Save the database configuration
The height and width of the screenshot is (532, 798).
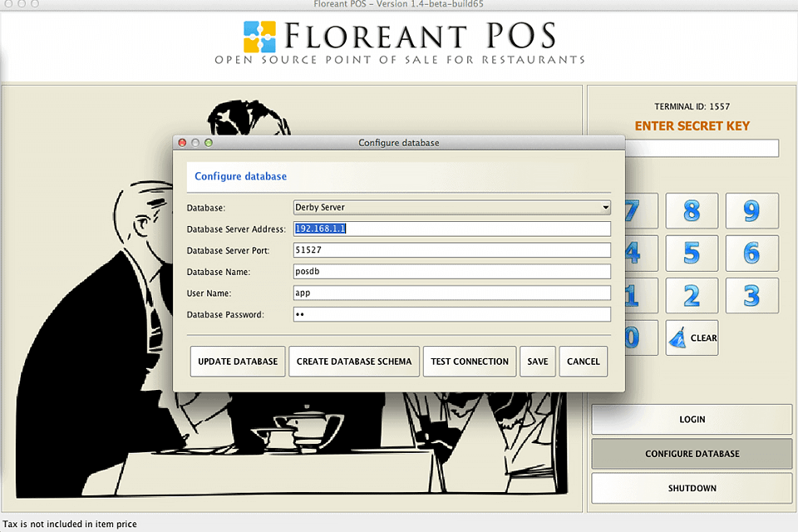click(x=537, y=362)
